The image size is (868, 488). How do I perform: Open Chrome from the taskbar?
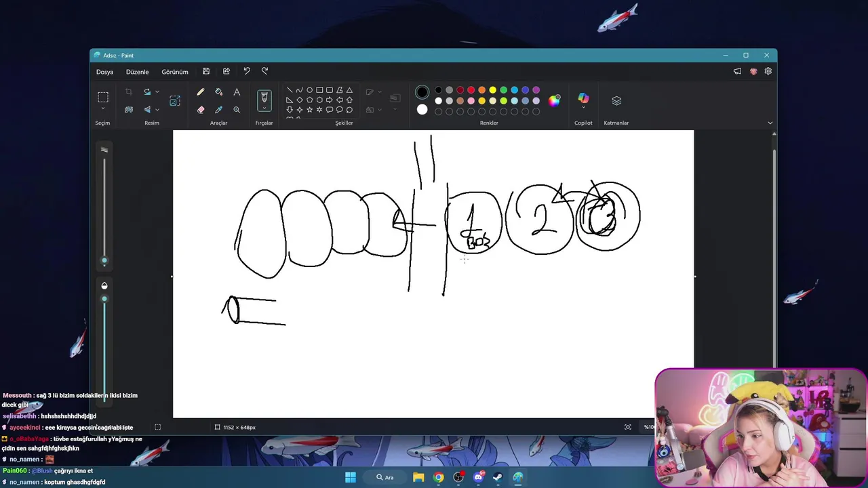439,477
